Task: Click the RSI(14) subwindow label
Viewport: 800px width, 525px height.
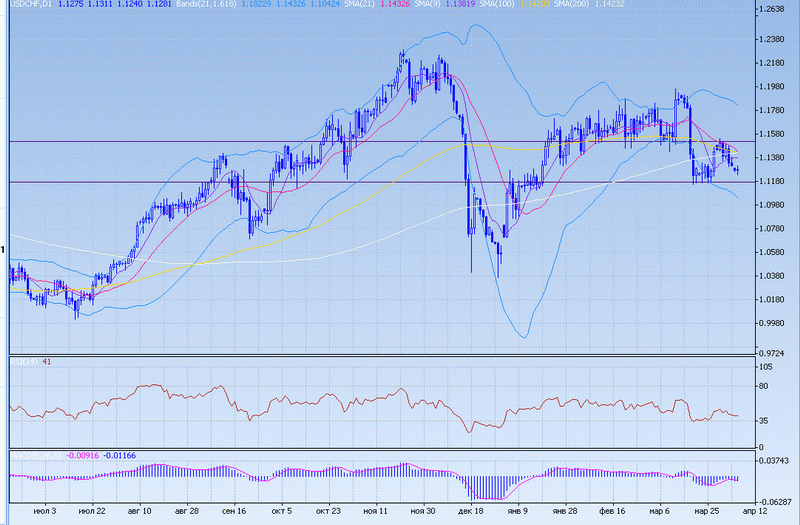Action: (x=24, y=361)
